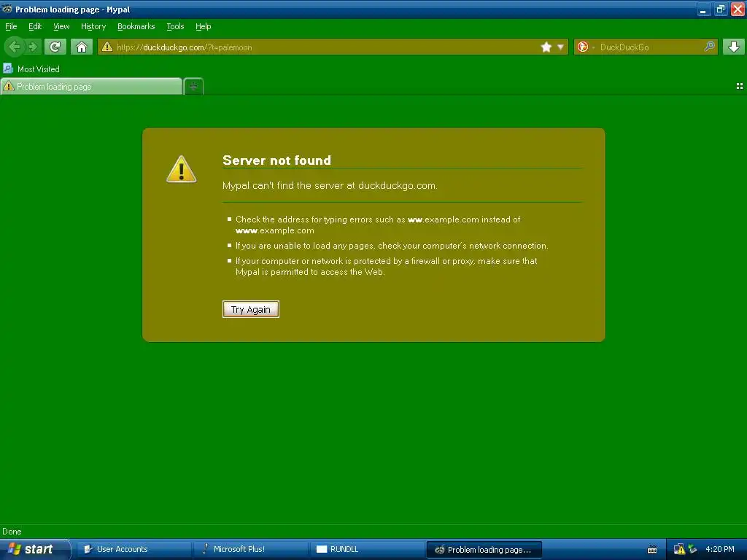Open the Bookmarks menu
Screen dimensions: 747x560
[136, 26]
